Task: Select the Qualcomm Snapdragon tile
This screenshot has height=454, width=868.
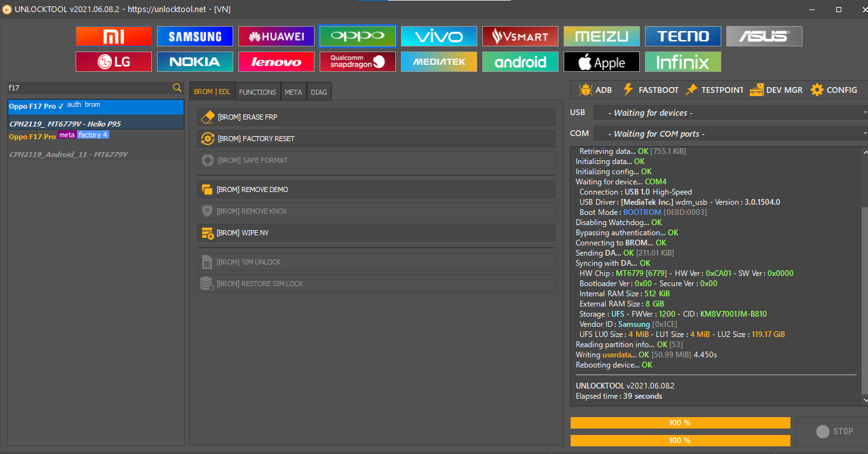Action: tap(358, 62)
